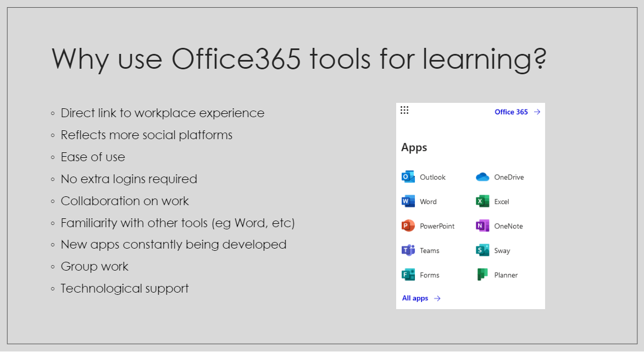The width and height of the screenshot is (644, 352).
Task: Select the OneNote label
Action: point(508,226)
